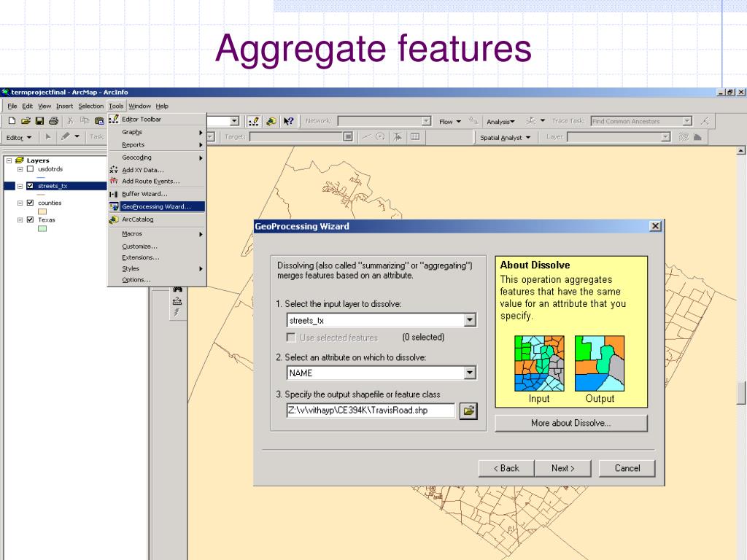Choose GeoProcessing Wizard from Tools menu
Viewport: 747px width, 560px height.
pyautogui.click(x=157, y=206)
